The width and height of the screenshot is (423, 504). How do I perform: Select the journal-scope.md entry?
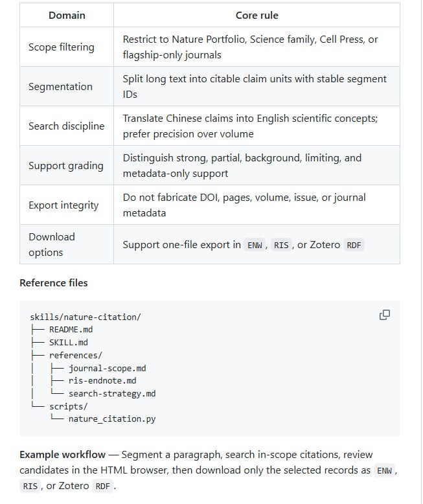click(x=108, y=368)
